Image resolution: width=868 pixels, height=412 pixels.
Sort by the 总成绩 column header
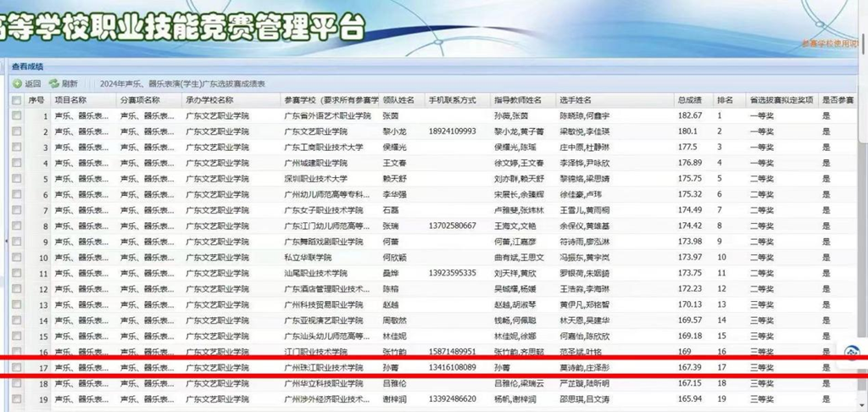(689, 100)
